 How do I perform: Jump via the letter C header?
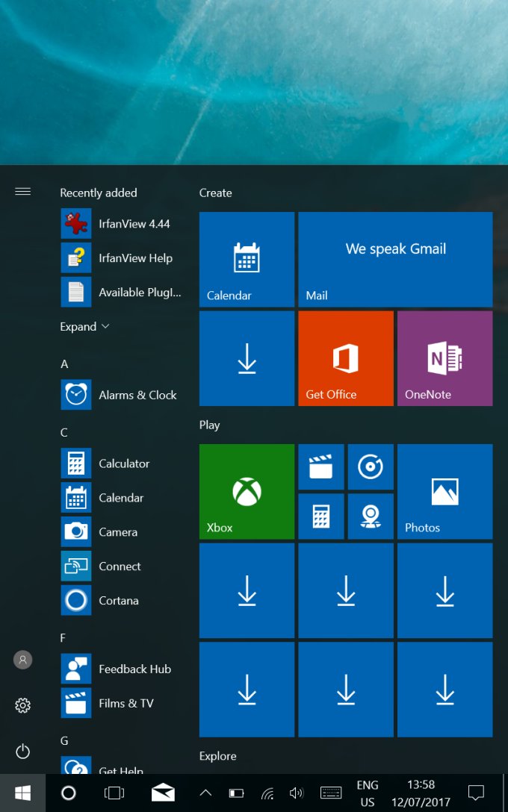click(64, 432)
